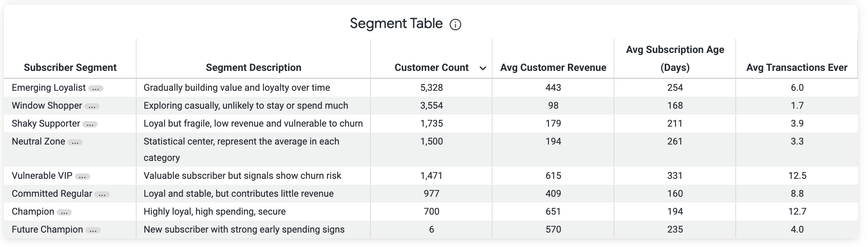
Task: Click customer count value 5,328
Action: pos(432,88)
